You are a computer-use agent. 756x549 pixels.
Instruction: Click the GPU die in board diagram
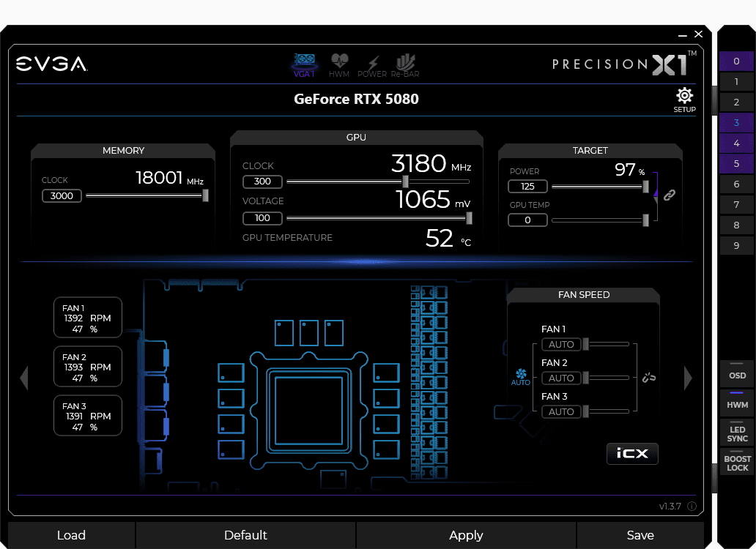pos(308,411)
